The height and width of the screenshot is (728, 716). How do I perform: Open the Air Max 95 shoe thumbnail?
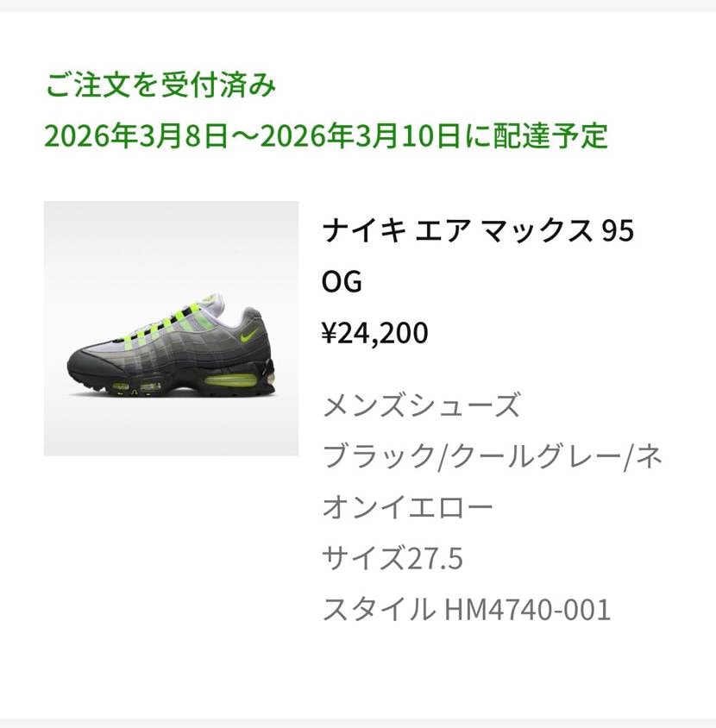(x=171, y=329)
